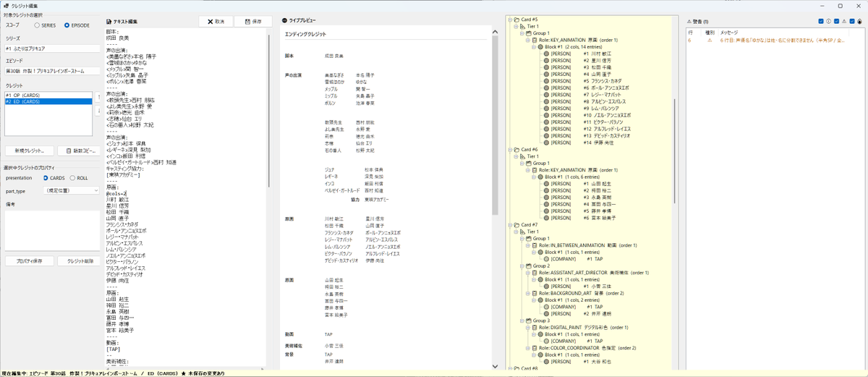The width and height of the screenshot is (868, 377).
Task: Click the エピソード input field
Action: click(51, 72)
